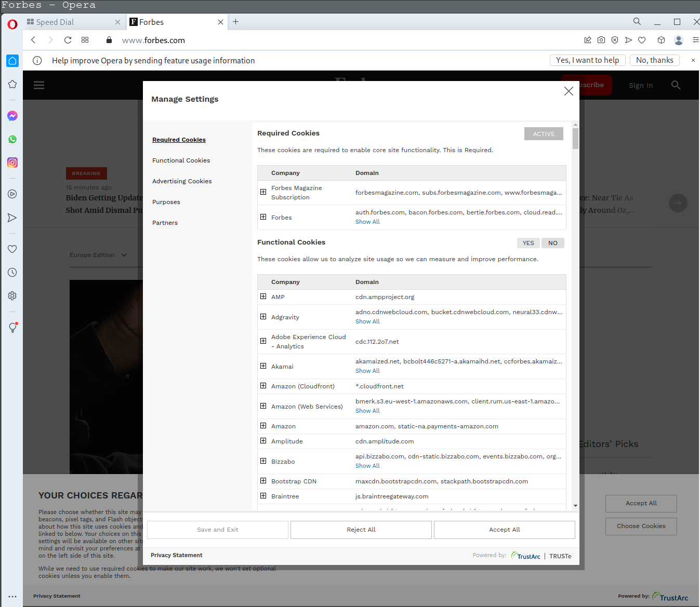Screen dimensions: 700x607
Task: Click the ACTIVE badge on Required Cookies
Action: [x=544, y=134]
